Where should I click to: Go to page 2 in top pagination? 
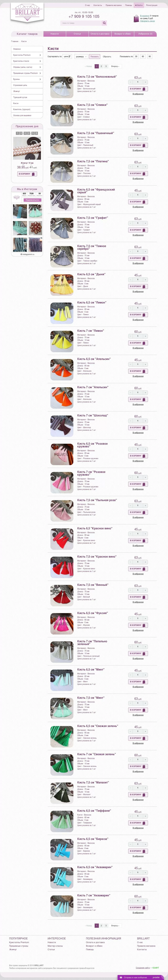point(101,66)
